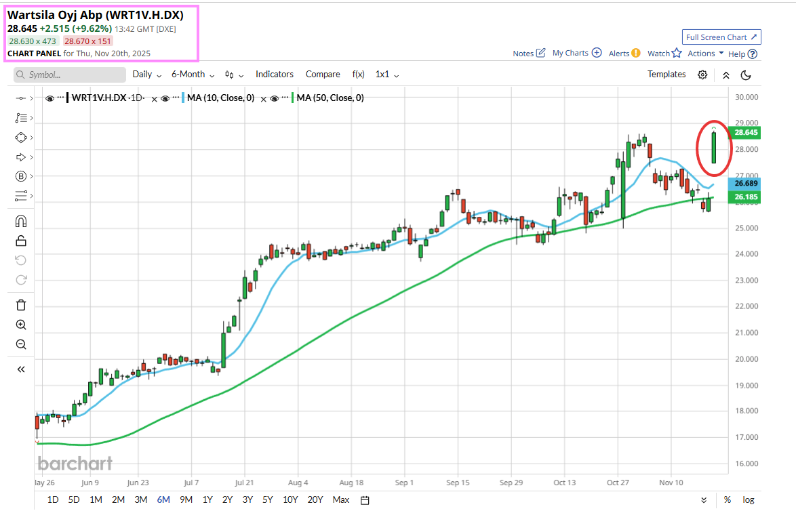Open the Indicators menu
The height and width of the screenshot is (532, 796).
tap(274, 75)
